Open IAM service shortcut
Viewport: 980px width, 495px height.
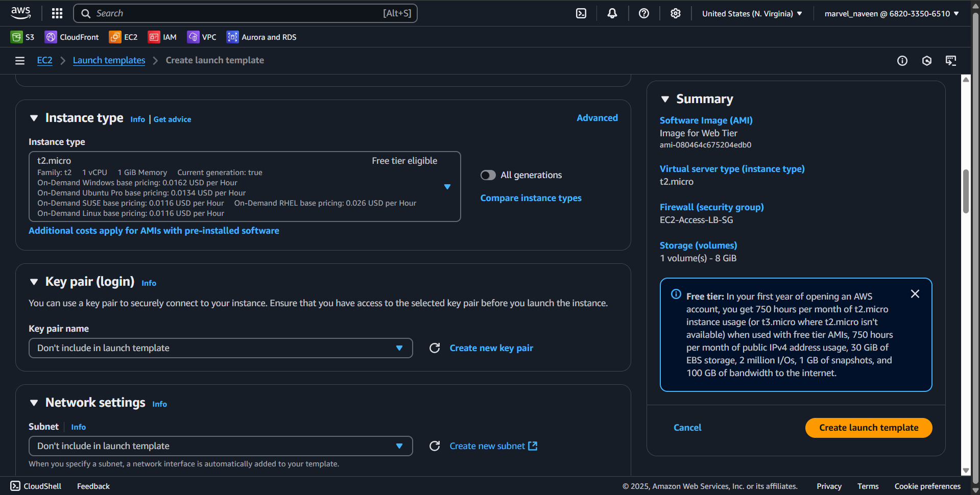coord(162,37)
